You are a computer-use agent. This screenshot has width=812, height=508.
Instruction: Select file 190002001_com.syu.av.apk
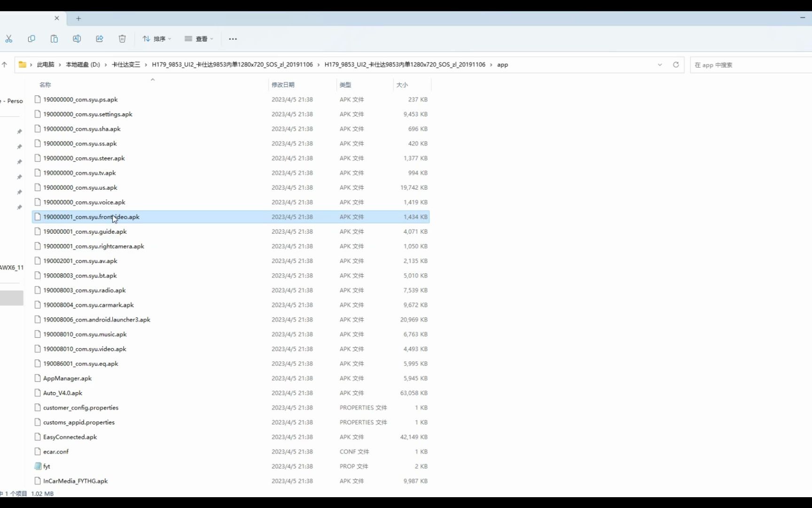click(231, 261)
